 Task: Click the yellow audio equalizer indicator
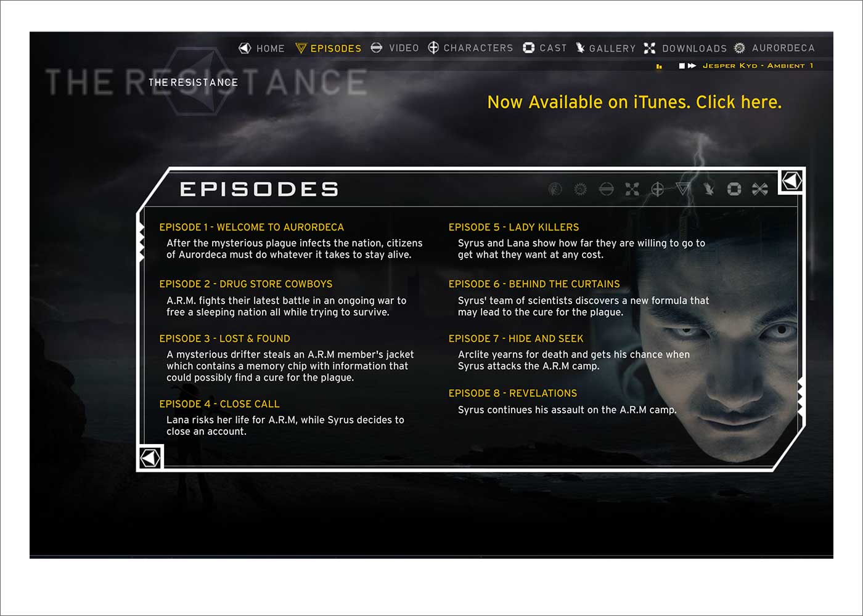click(659, 67)
